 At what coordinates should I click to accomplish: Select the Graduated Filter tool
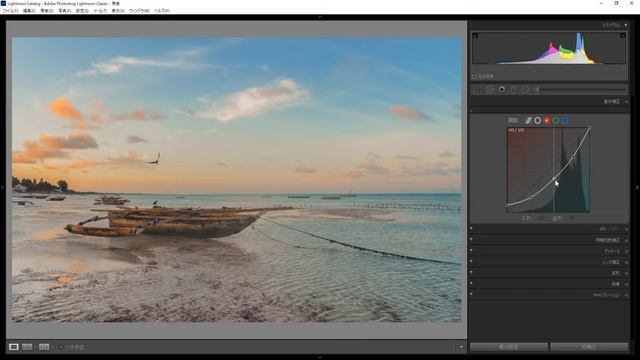[513, 89]
